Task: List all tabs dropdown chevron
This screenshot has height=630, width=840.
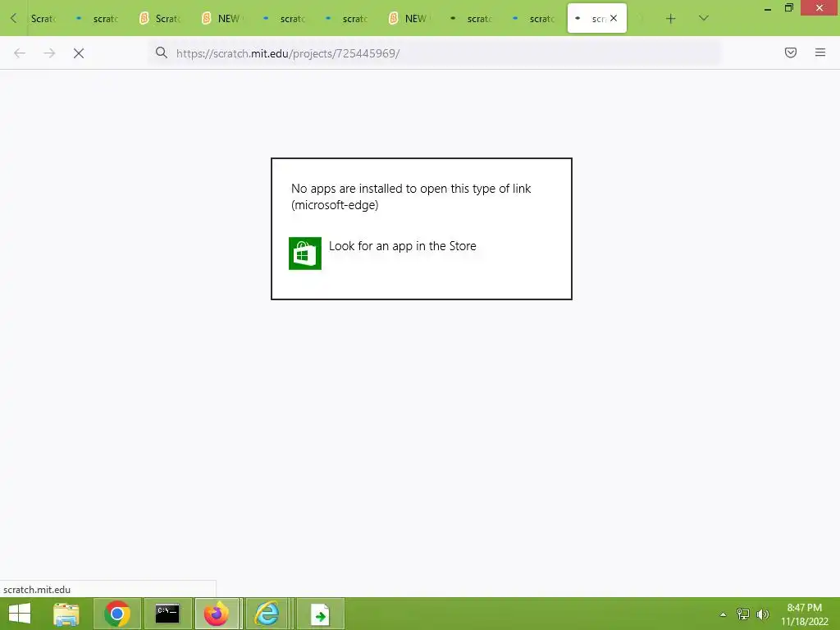Action: tap(704, 18)
